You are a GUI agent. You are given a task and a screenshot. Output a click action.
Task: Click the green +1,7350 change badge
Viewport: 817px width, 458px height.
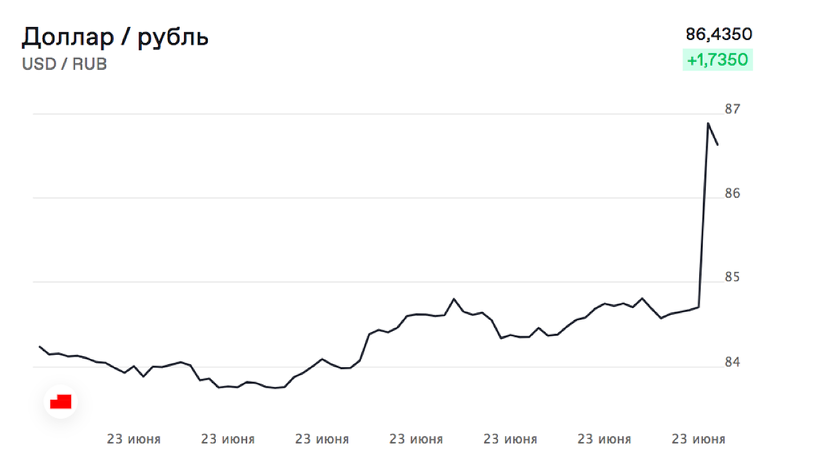click(717, 59)
